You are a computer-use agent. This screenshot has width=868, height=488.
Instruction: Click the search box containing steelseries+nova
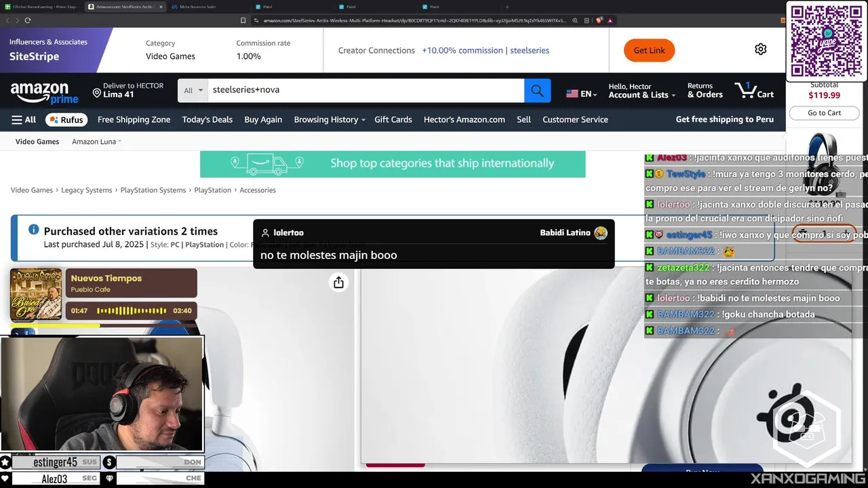[366, 90]
